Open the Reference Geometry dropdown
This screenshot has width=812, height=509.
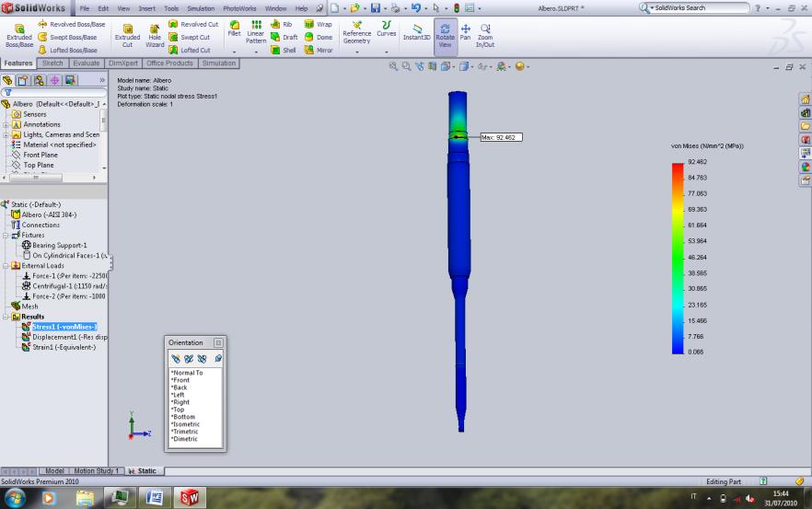coord(356,52)
